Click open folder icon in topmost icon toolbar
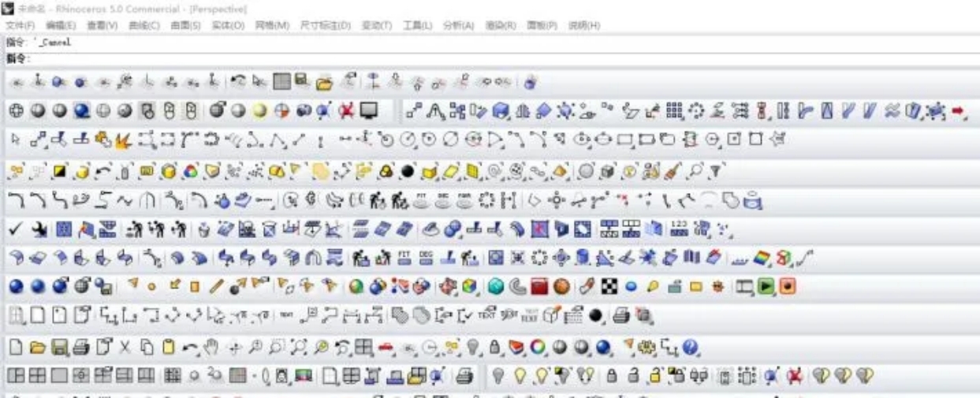This screenshot has height=398, width=980. coord(325,81)
